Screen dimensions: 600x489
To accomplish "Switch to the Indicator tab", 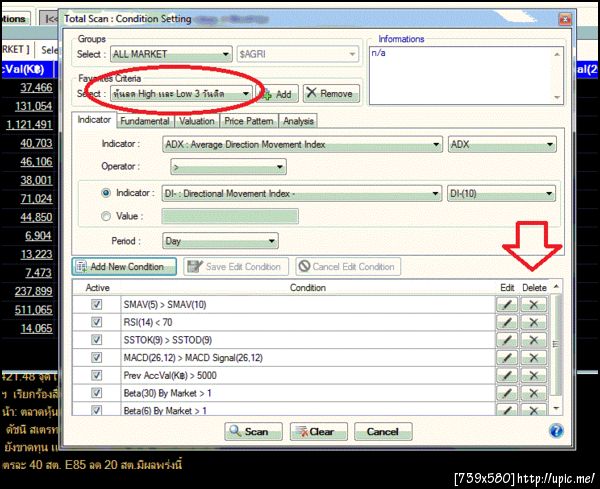I will 94,120.
